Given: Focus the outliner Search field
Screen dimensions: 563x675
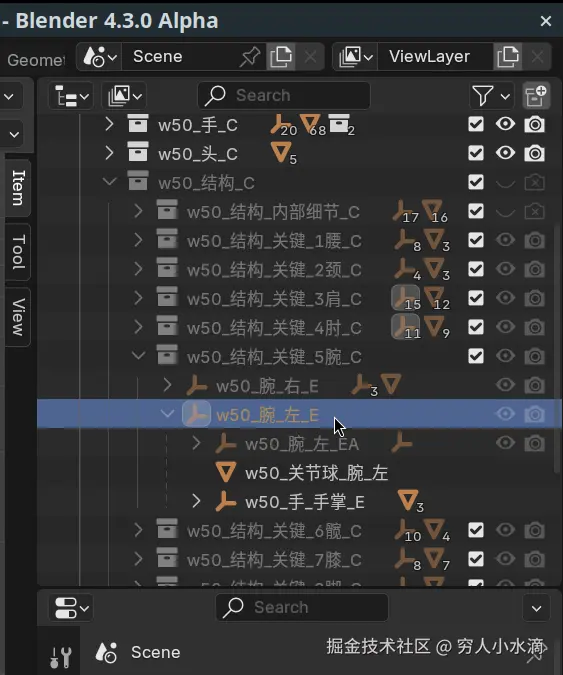Looking at the screenshot, I should (284, 96).
